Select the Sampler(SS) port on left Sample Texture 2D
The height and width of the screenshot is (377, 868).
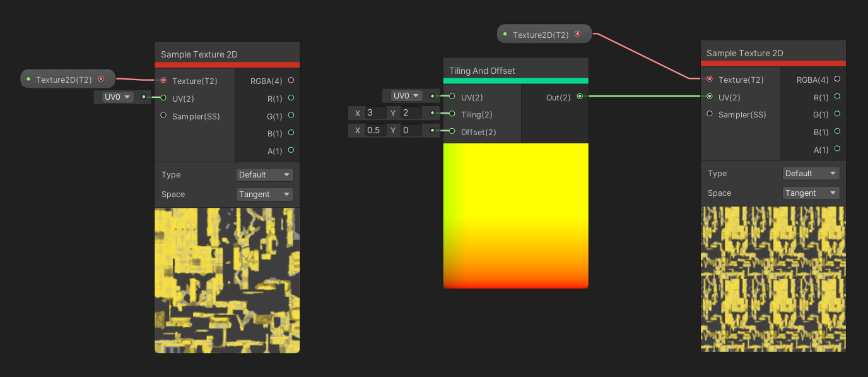(x=163, y=116)
